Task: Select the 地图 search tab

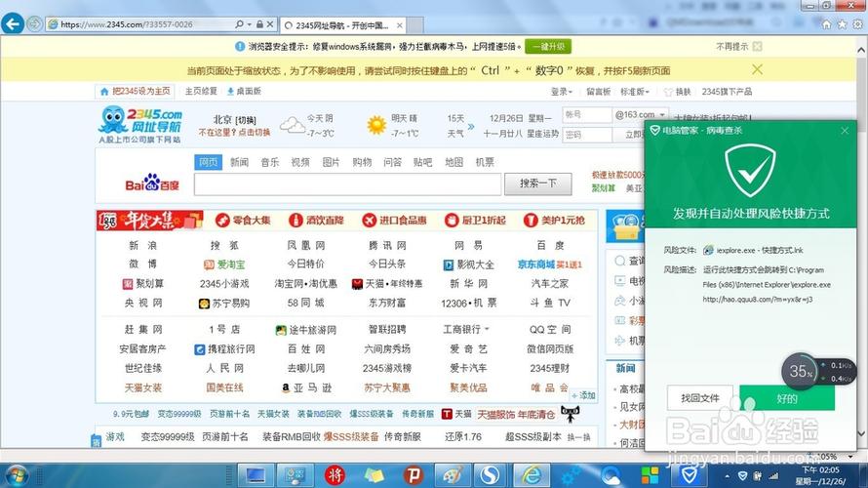Action: pos(454,162)
